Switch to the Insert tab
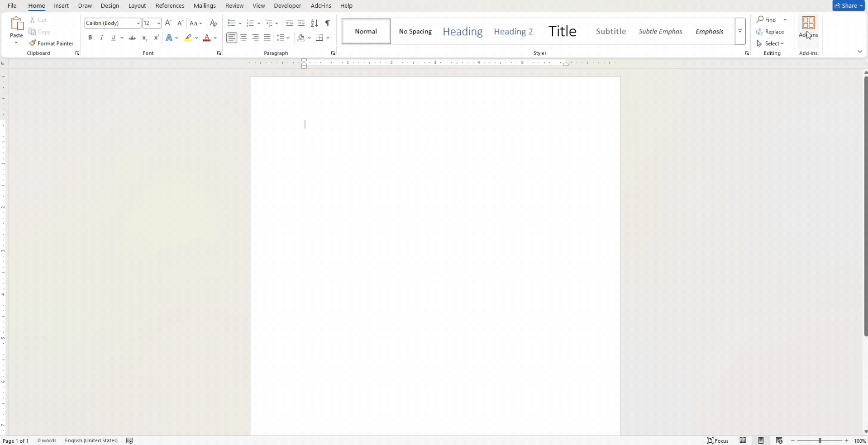This screenshot has width=868, height=445. click(x=61, y=6)
